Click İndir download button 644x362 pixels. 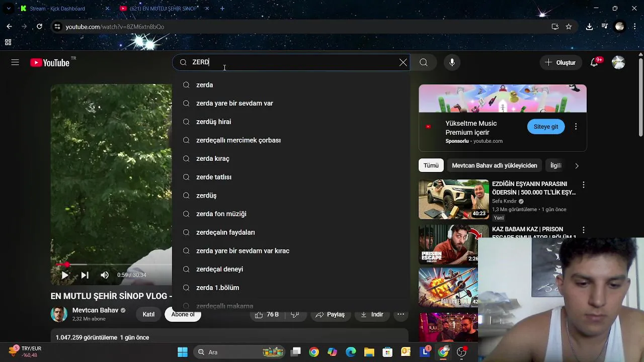[372, 314]
